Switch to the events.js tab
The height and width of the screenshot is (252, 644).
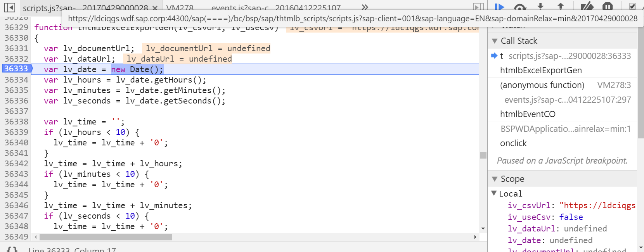tap(276, 8)
